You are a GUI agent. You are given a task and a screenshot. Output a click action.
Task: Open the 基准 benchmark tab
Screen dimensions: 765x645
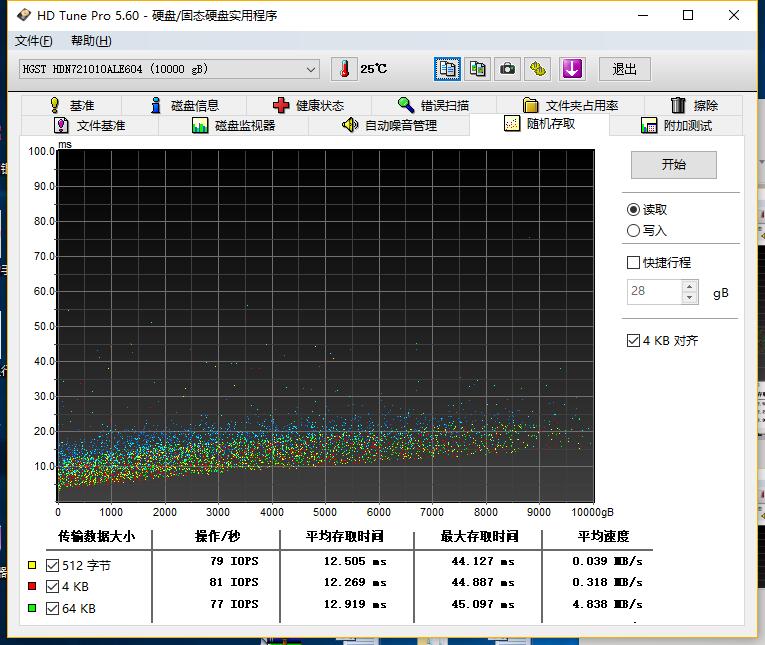pyautogui.click(x=72, y=105)
